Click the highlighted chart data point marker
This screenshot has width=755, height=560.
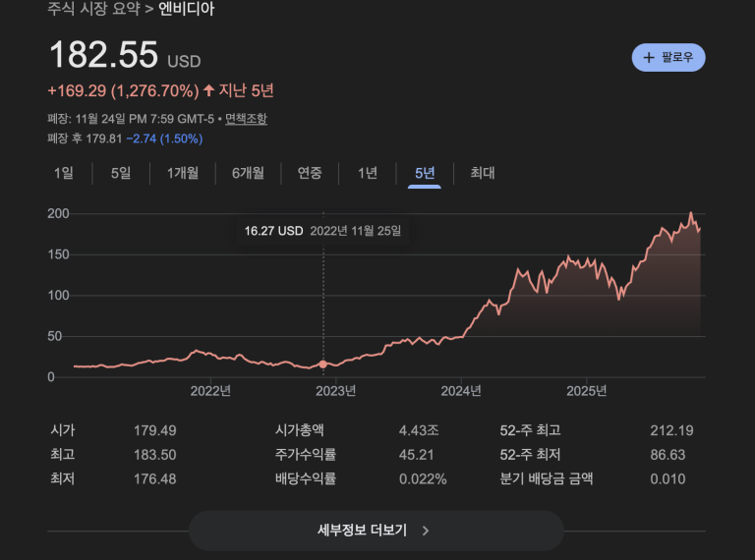(x=323, y=364)
